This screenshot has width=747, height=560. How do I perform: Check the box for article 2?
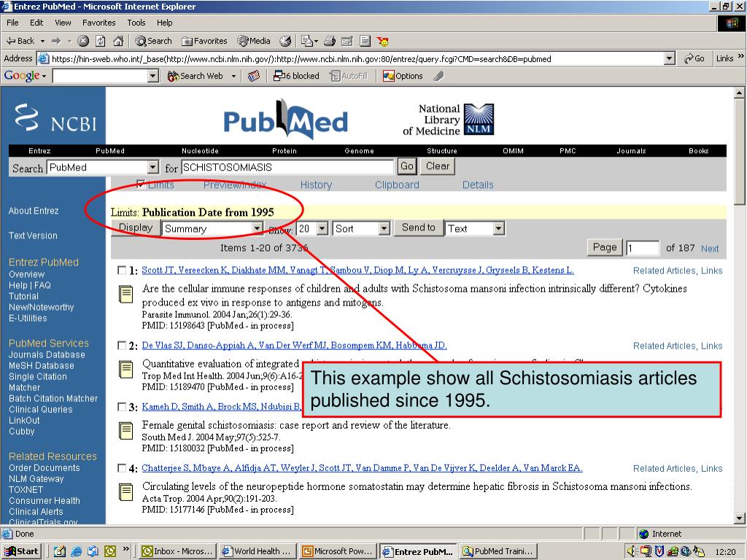[122, 346]
